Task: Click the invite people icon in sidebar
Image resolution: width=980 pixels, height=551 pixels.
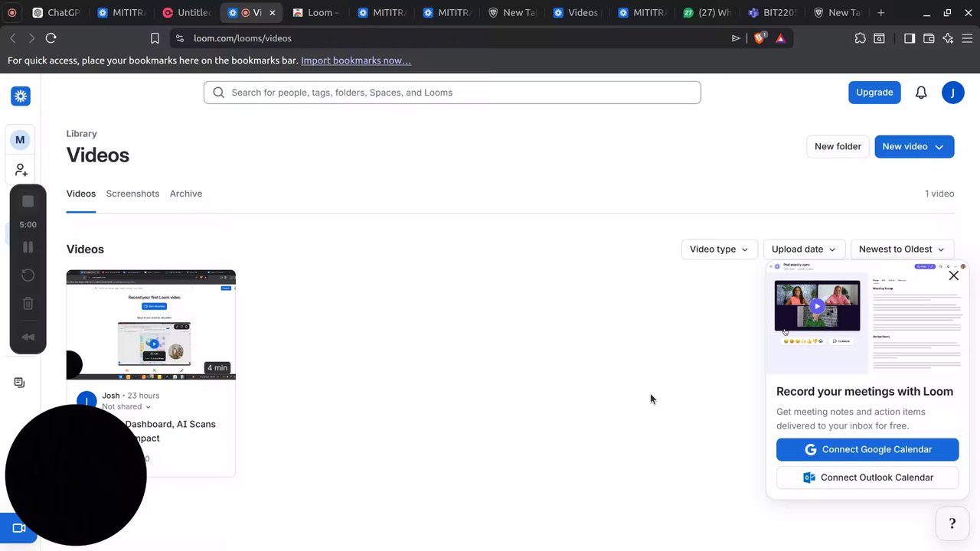Action: pos(21,170)
